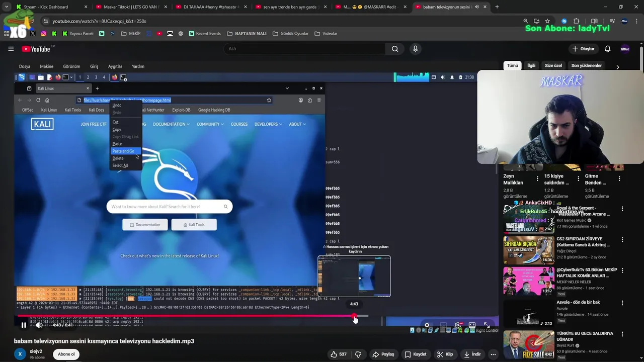Dislike the video
This screenshot has height=362, width=644.
(x=358, y=354)
